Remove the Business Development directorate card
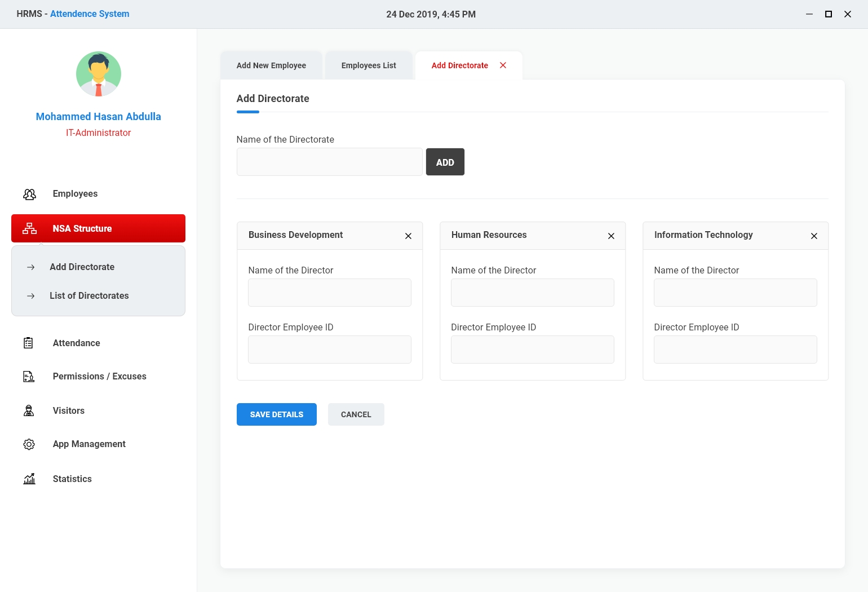Viewport: 868px width, 592px height. [x=408, y=236]
